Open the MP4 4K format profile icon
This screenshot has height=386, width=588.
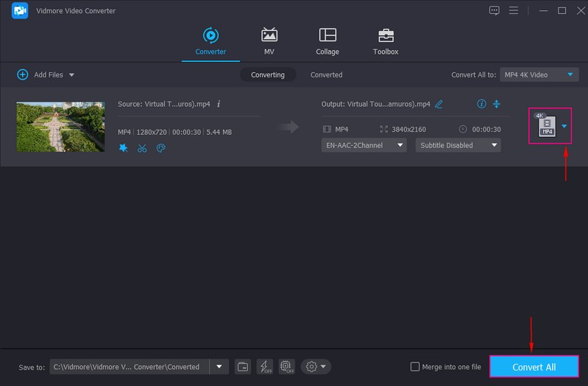(546, 126)
